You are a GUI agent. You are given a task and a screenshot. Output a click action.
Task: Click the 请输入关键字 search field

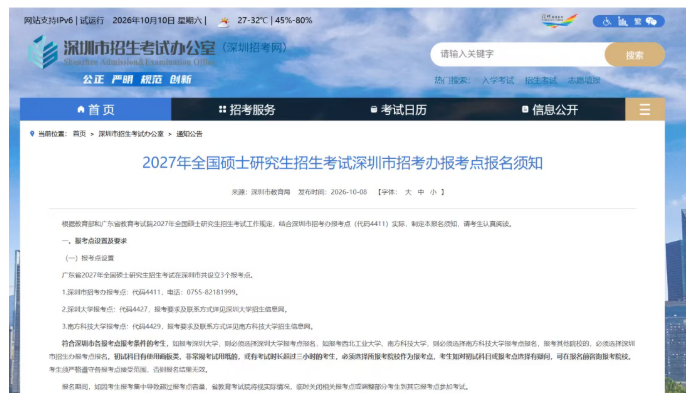[x=518, y=54]
